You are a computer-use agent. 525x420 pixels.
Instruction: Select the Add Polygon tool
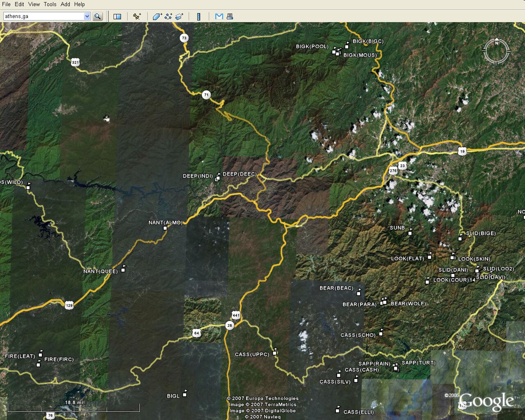click(x=157, y=16)
